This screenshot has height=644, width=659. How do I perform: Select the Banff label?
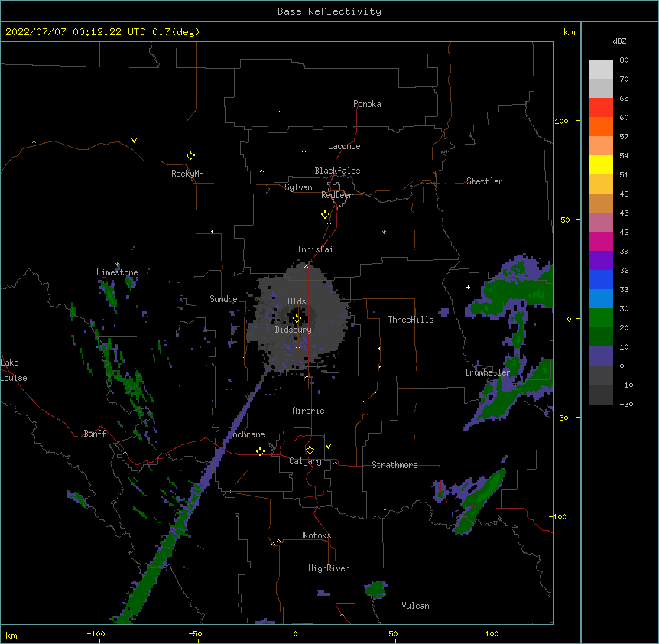click(95, 434)
